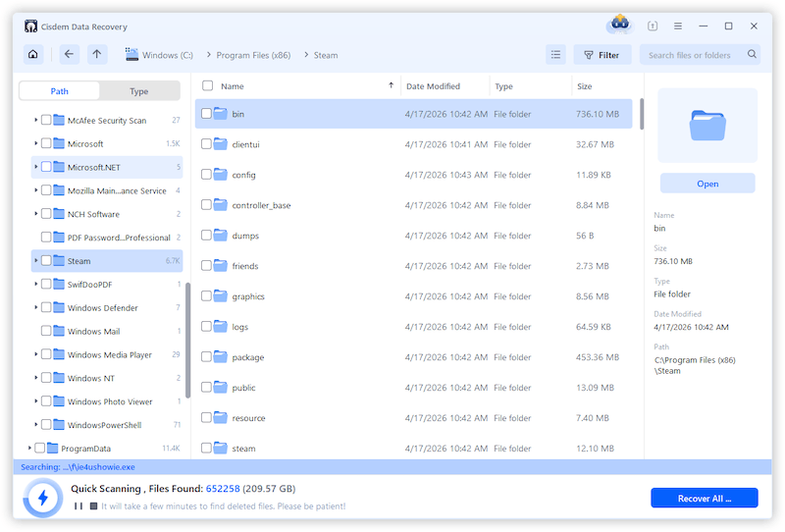Stop the scan
The image size is (785, 532).
click(93, 505)
